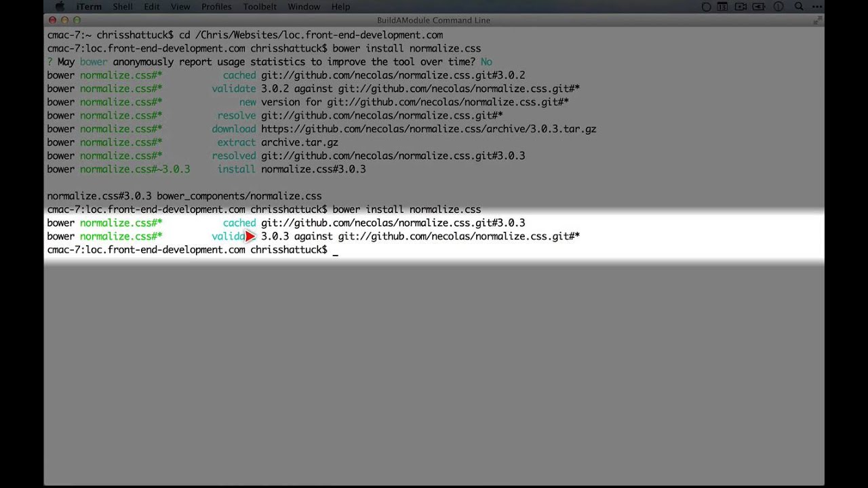
Task: Click the cached normalize.css.git#3.0.2 line
Action: coord(286,75)
